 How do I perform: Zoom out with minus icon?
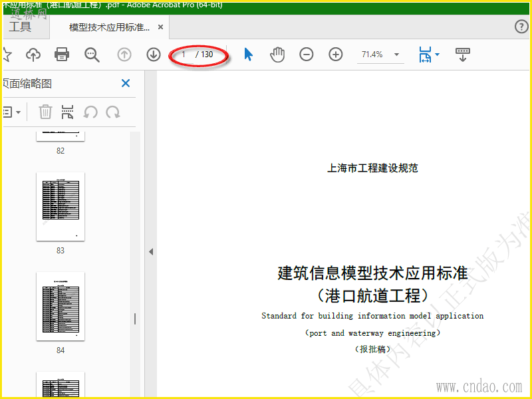tap(307, 55)
